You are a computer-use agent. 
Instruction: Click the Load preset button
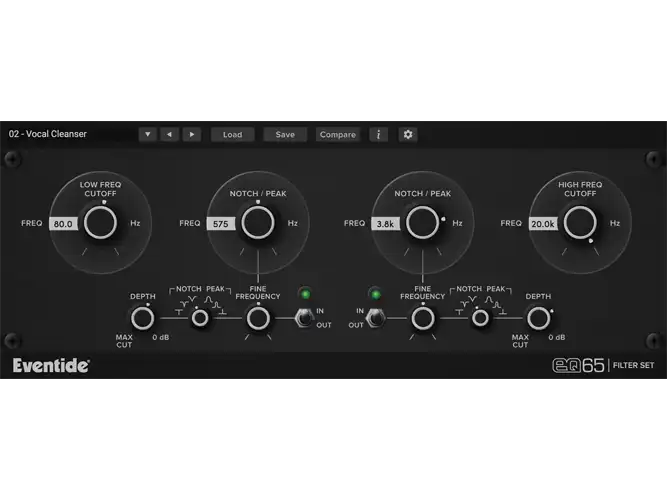coord(232,134)
